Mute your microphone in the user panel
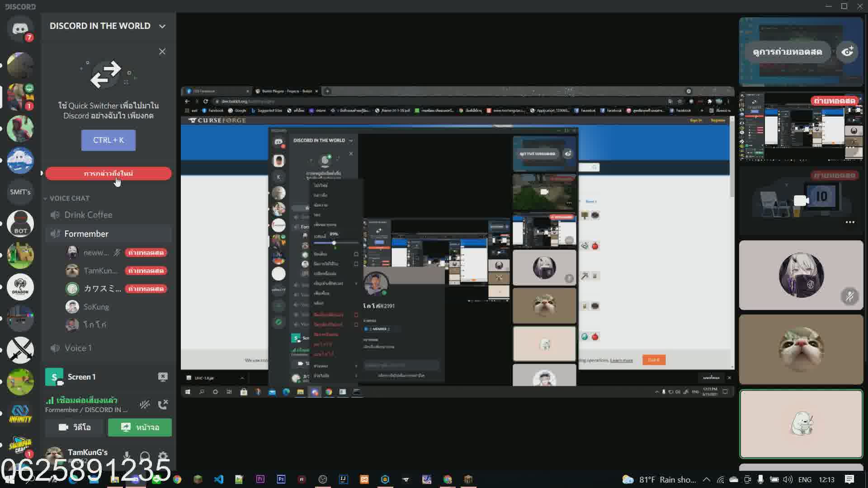This screenshot has width=868, height=488. tap(127, 456)
